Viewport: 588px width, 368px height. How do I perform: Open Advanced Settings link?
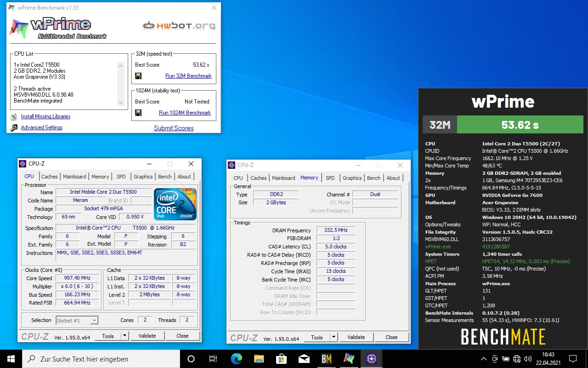pyautogui.click(x=42, y=127)
